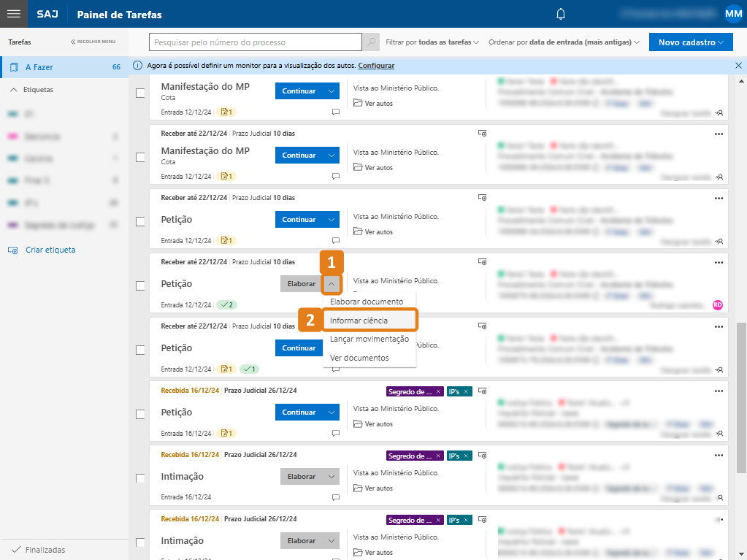Screen dimensions: 747x560
Task: Dismiss the blue info banner
Action: coord(738,66)
